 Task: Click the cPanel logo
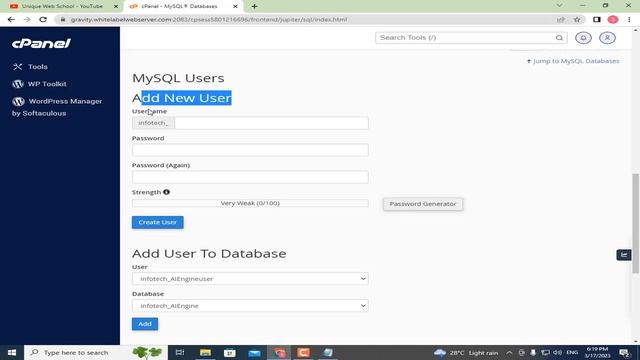[41, 43]
